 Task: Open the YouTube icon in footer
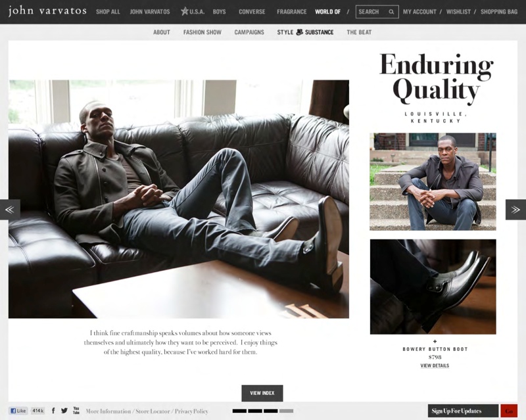76,411
